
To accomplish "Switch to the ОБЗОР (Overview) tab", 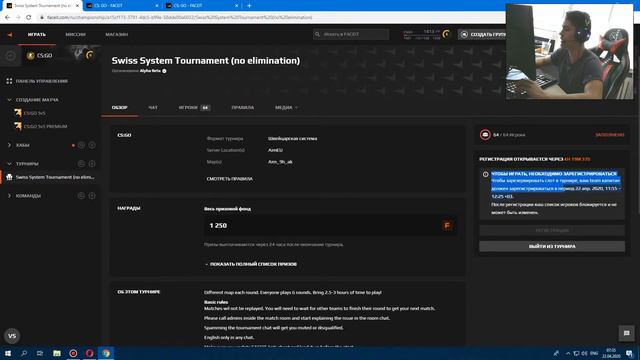I will point(120,108).
